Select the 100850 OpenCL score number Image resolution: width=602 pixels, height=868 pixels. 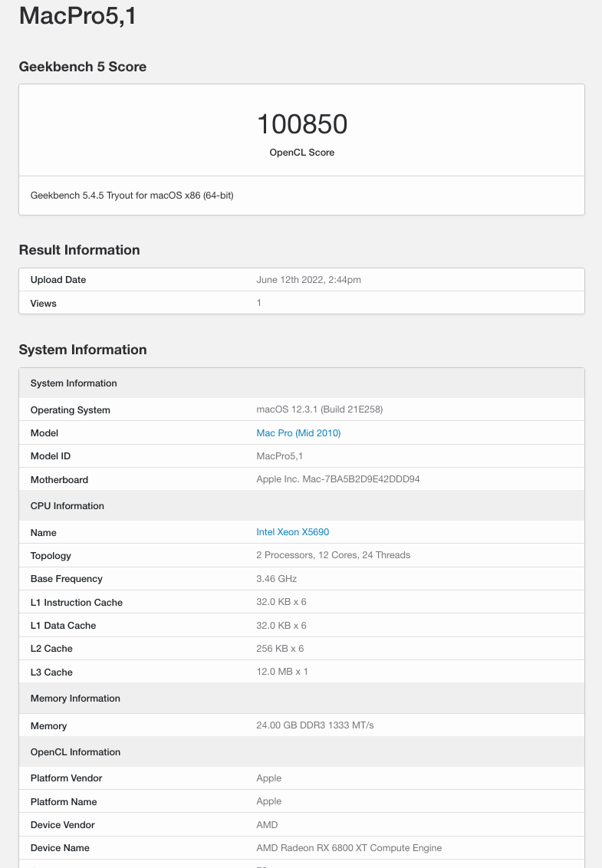pyautogui.click(x=302, y=124)
